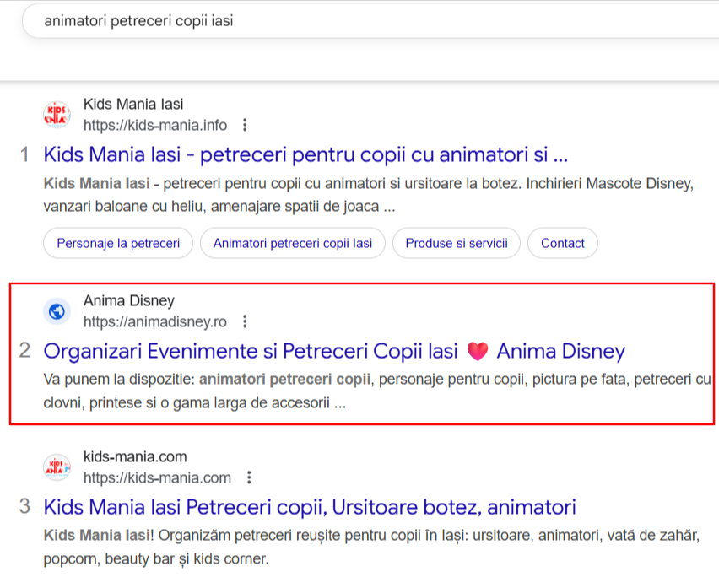This screenshot has height=588, width=719.
Task: Click the 'Animatori petreceri copii Iasi' sitelink chip
Action: coord(293,243)
